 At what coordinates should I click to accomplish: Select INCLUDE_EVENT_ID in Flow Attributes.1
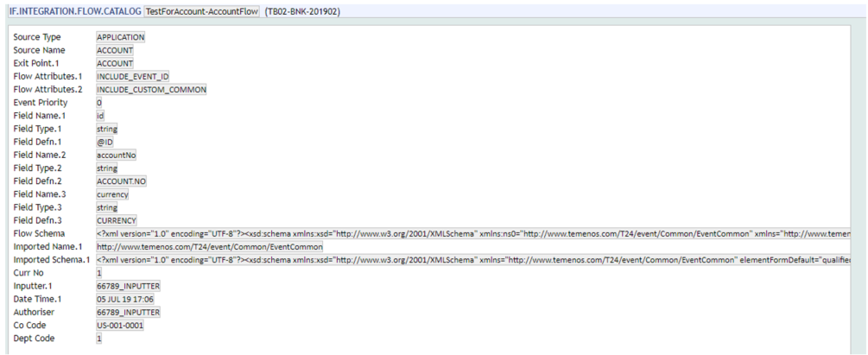133,76
